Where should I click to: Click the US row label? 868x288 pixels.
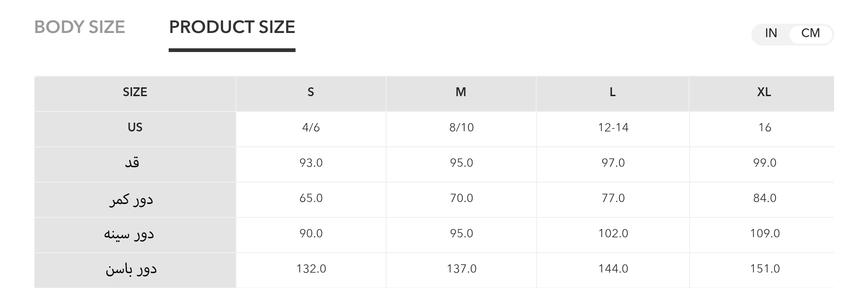pos(135,127)
